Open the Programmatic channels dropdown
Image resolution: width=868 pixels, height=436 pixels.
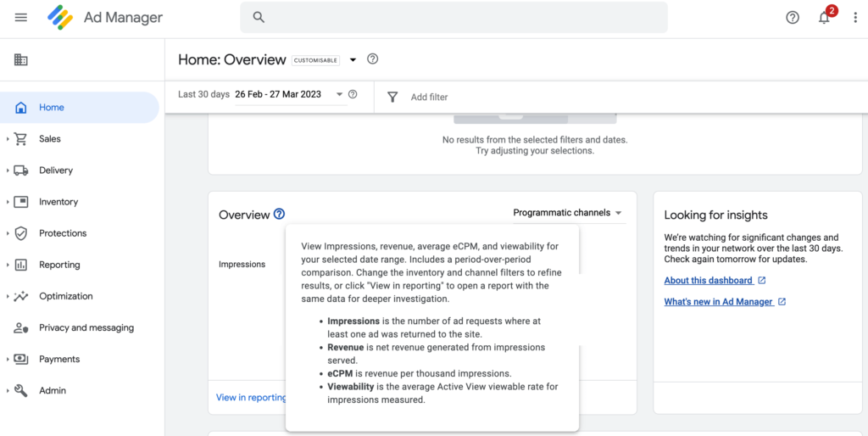pos(567,213)
